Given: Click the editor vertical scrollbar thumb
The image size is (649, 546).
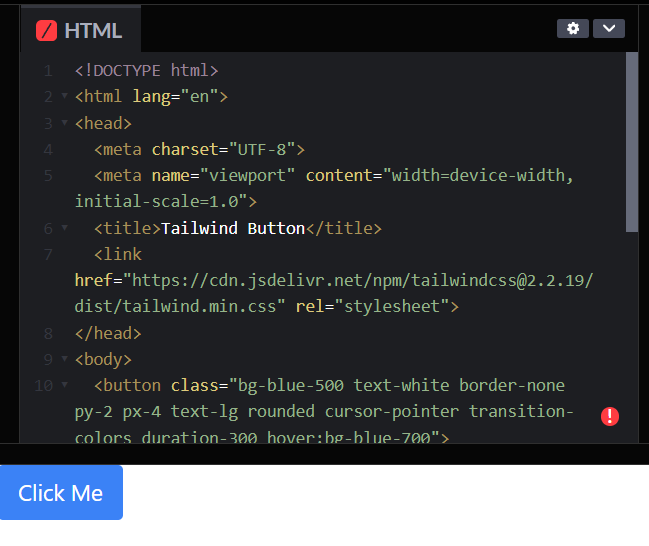Looking at the screenshot, I should [632, 142].
